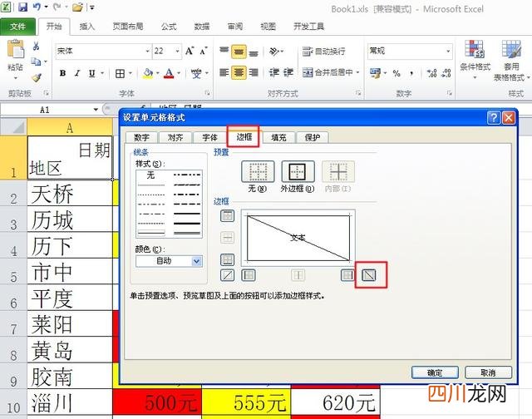Toggle align text left
Viewport: 532px width, 419px height.
224,72
